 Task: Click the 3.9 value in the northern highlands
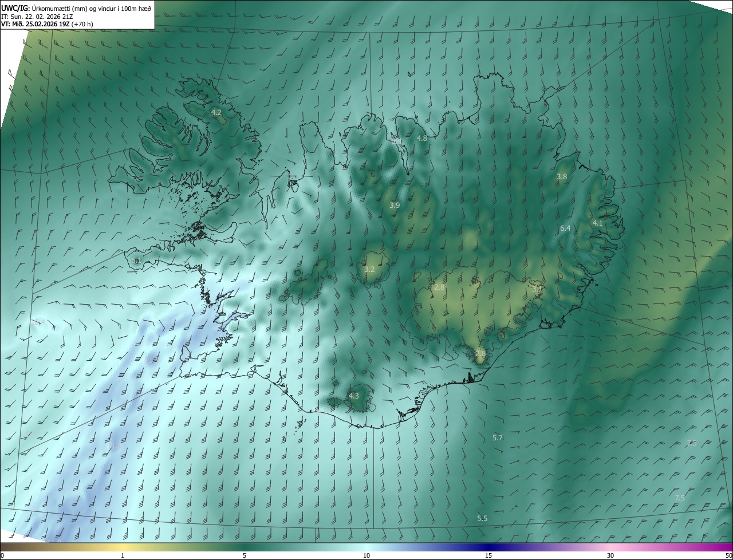click(x=395, y=205)
